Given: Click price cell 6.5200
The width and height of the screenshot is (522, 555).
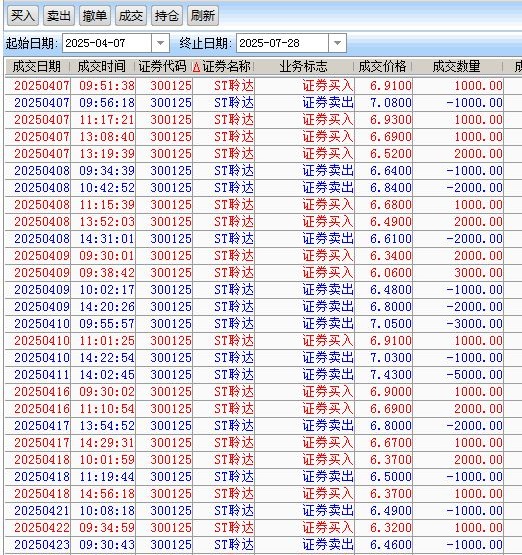Looking at the screenshot, I should [x=391, y=154].
